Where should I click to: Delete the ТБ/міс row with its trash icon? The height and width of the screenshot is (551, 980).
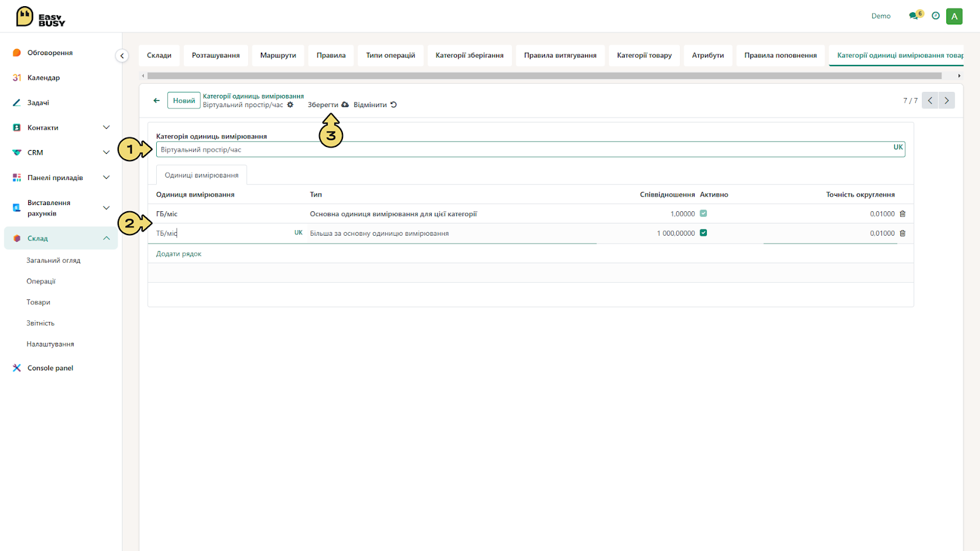902,233
